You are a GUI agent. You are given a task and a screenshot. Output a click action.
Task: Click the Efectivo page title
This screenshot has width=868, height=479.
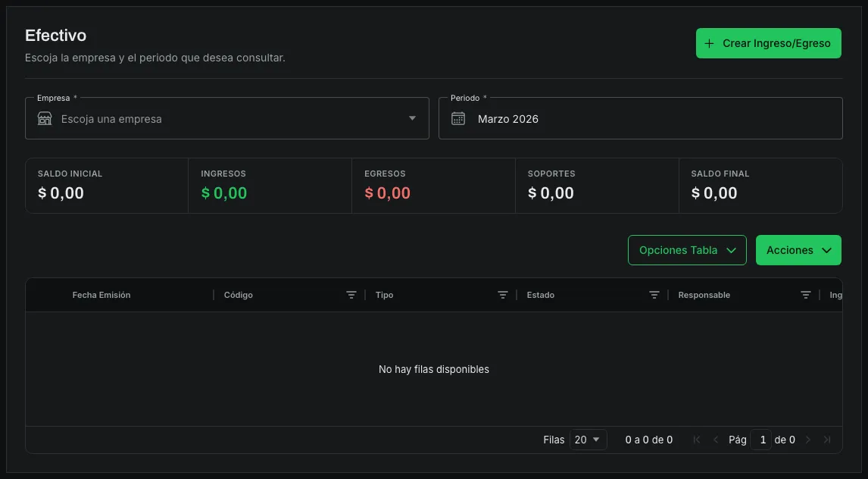tap(56, 35)
